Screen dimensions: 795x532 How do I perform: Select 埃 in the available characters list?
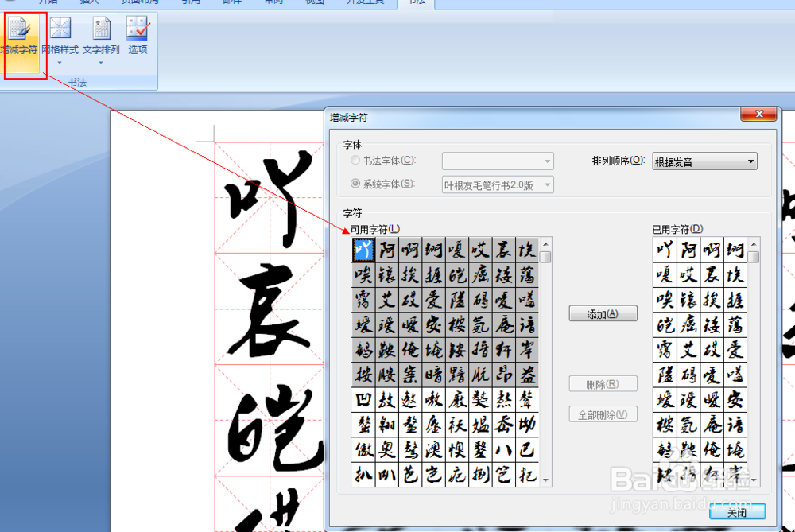click(x=527, y=250)
